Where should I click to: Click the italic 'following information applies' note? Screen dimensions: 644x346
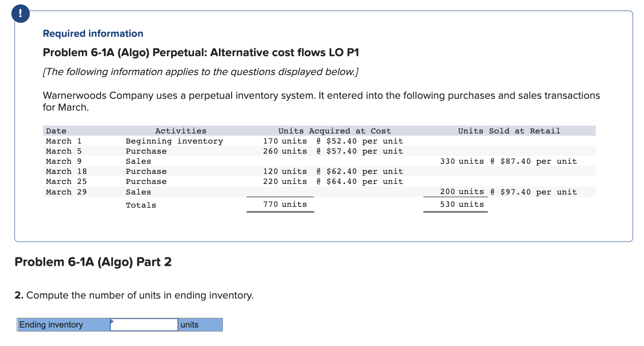[x=200, y=72]
